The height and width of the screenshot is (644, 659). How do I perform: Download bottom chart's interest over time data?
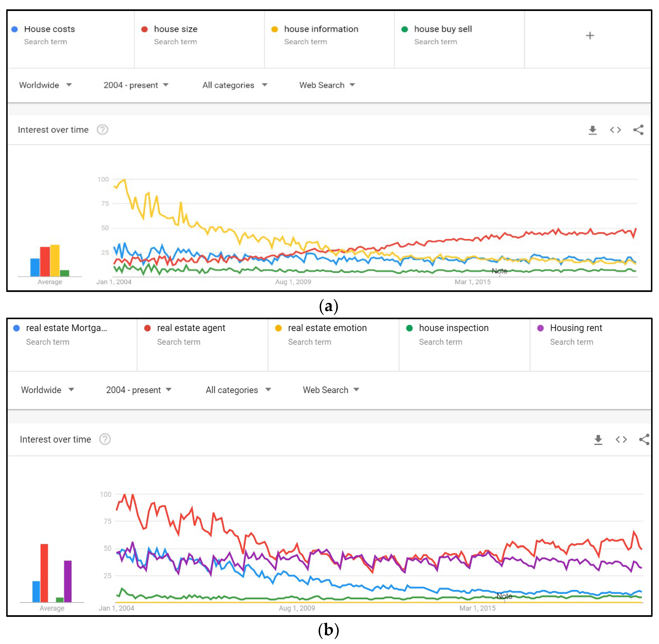click(598, 439)
